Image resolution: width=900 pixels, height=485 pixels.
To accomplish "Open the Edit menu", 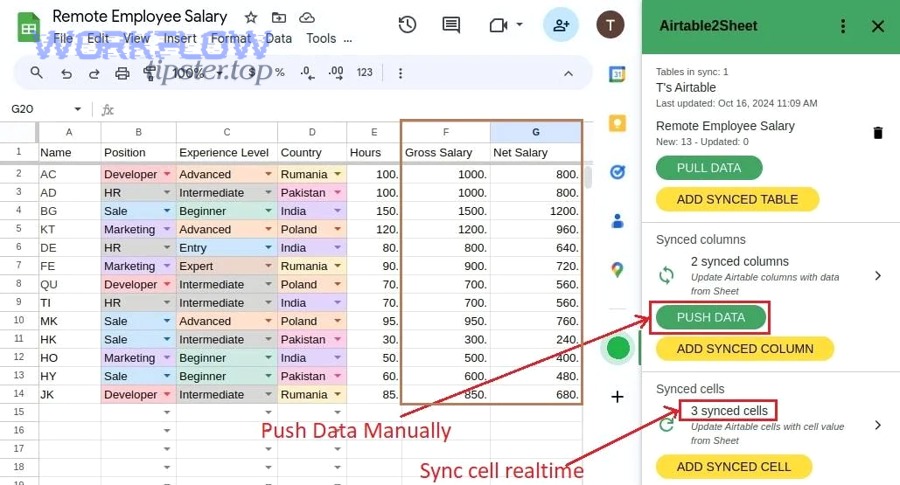I will coord(98,38).
